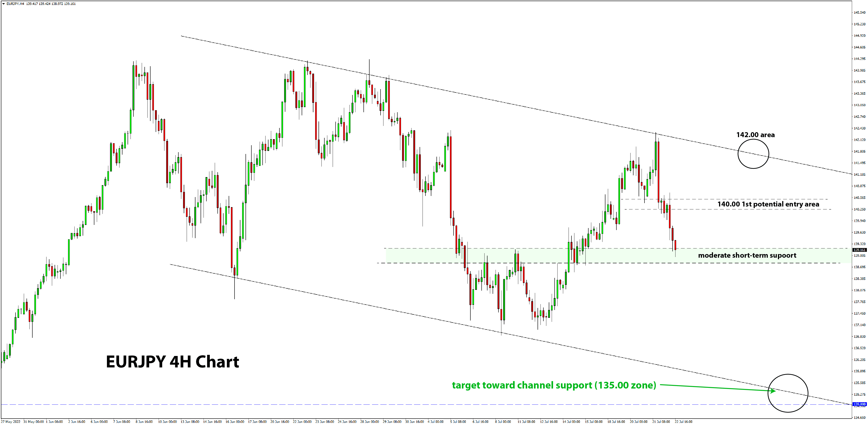Click the 145.230 price axis label

[x=859, y=24]
